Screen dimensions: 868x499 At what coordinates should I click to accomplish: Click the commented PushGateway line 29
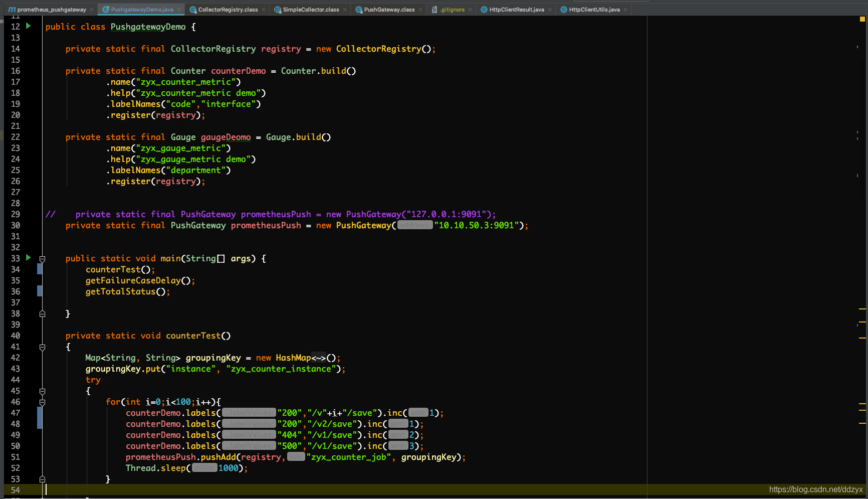[x=271, y=215]
